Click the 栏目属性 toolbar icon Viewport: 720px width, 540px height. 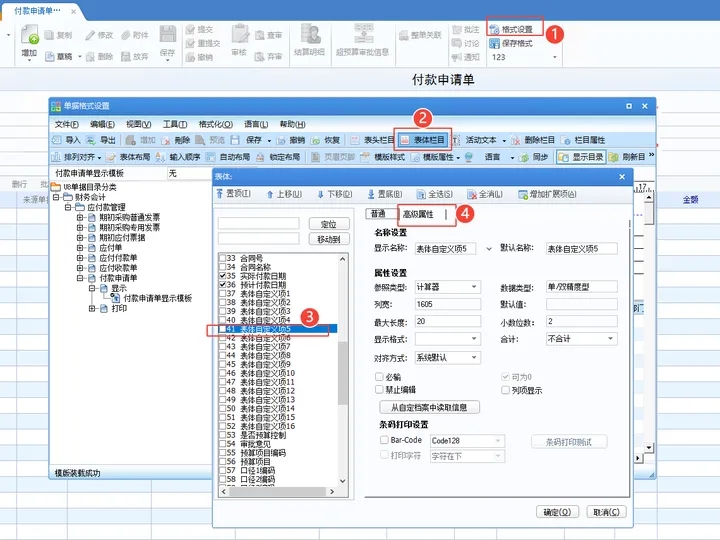coord(566,140)
